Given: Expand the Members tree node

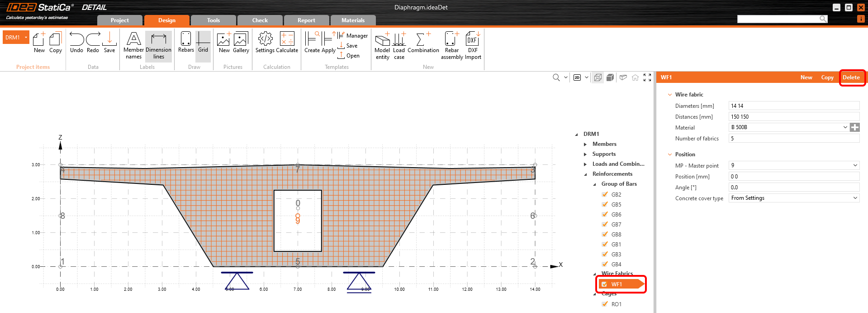Looking at the screenshot, I should [585, 144].
